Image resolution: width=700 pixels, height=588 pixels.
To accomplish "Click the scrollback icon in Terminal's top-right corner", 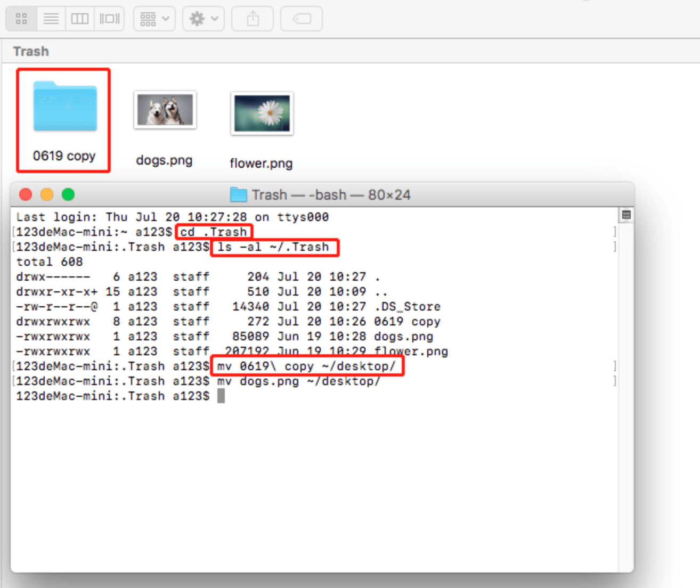I will click(626, 215).
